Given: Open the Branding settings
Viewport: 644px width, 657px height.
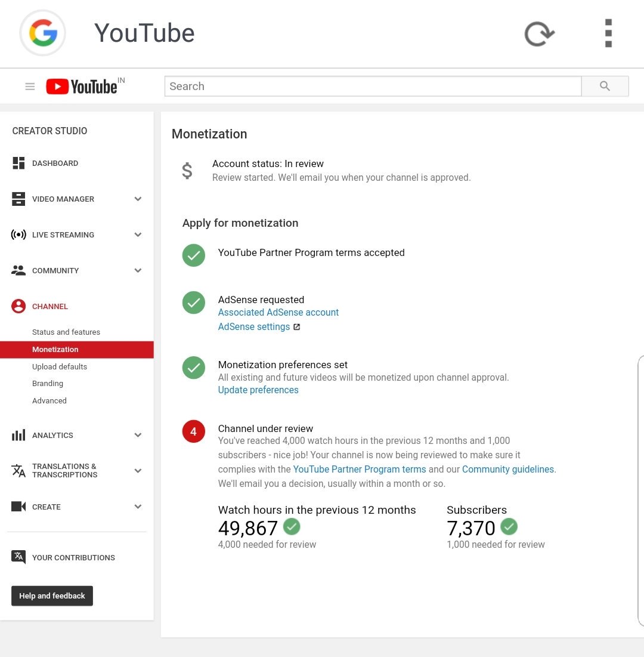Looking at the screenshot, I should coord(48,383).
